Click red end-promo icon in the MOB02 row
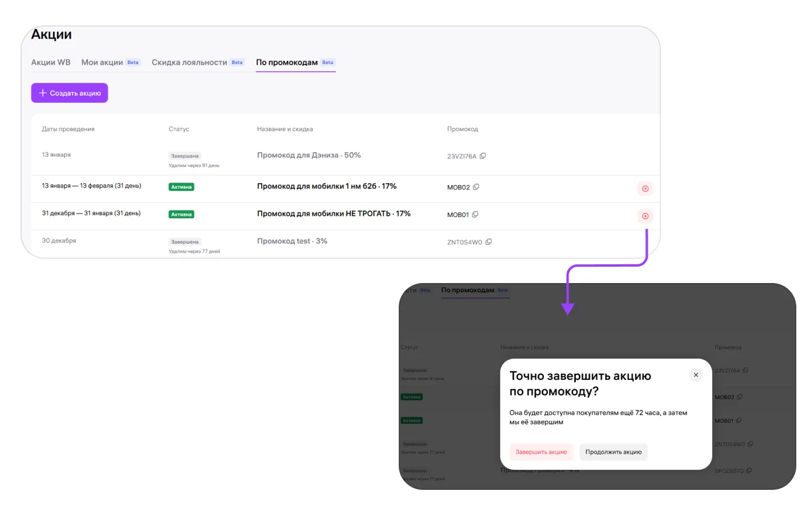The height and width of the screenshot is (508, 812). 645,189
